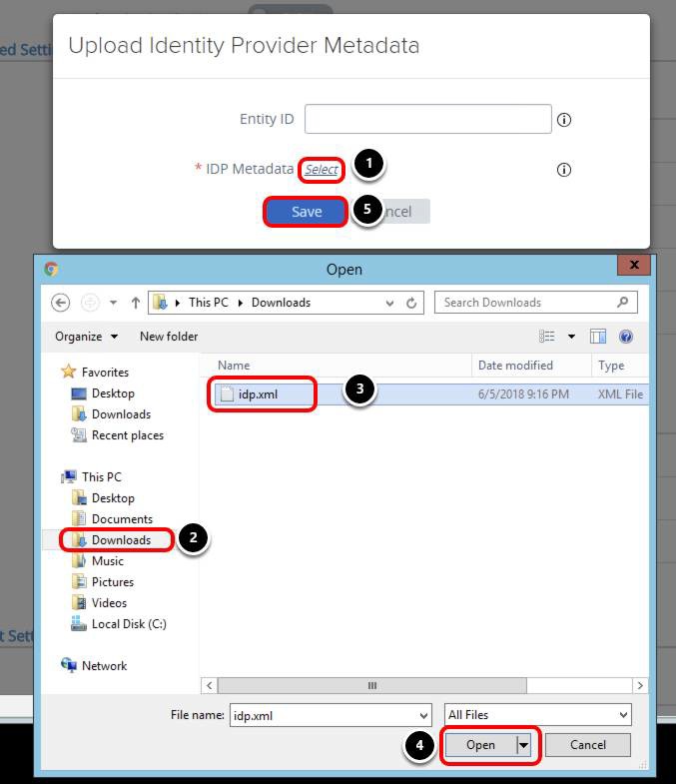Click the IDP Metadata info icon
Screen dimensions: 676x784
[564, 170]
